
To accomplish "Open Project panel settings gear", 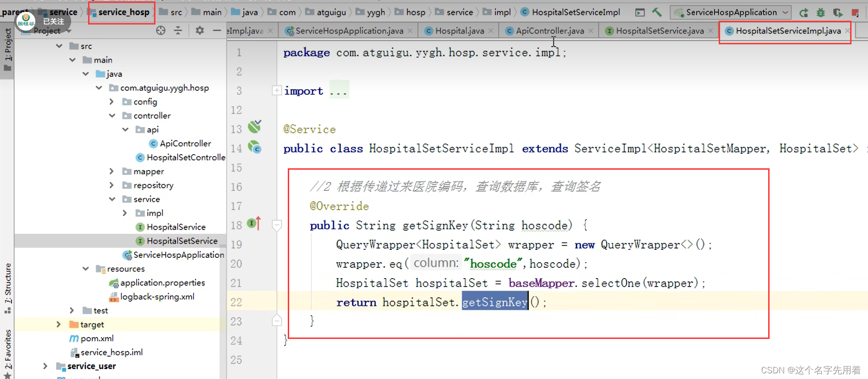I will (200, 31).
